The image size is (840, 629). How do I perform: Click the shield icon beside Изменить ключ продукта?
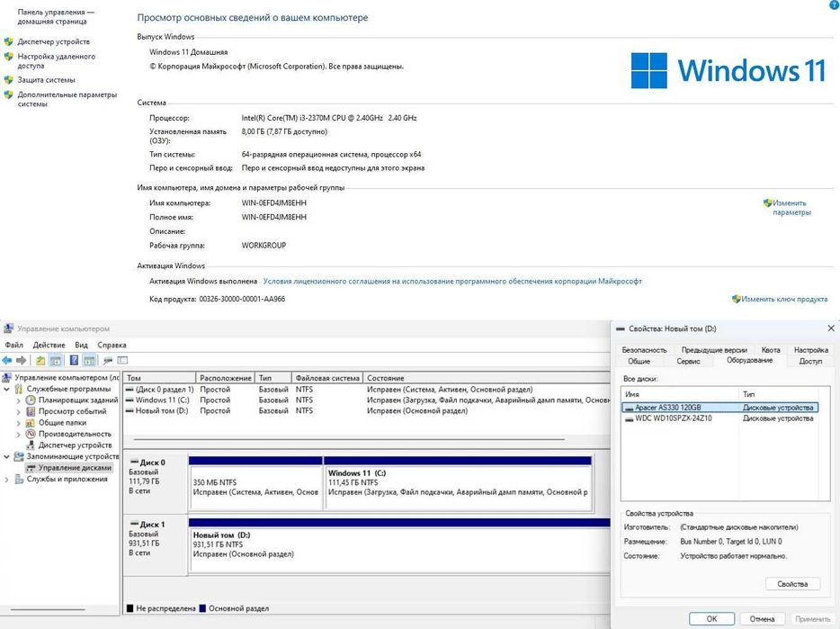pyautogui.click(x=737, y=299)
